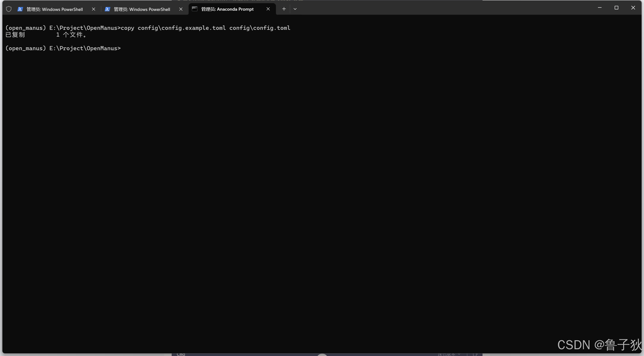Switch to the second Windows PowerShell tab

[142, 9]
